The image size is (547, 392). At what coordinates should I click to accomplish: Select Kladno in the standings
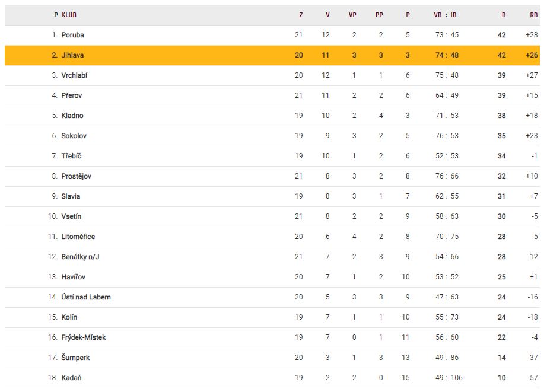point(72,116)
